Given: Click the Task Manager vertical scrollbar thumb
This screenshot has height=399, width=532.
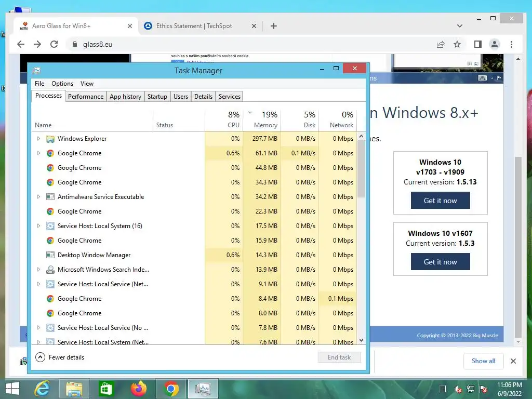Looking at the screenshot, I should coord(362,170).
